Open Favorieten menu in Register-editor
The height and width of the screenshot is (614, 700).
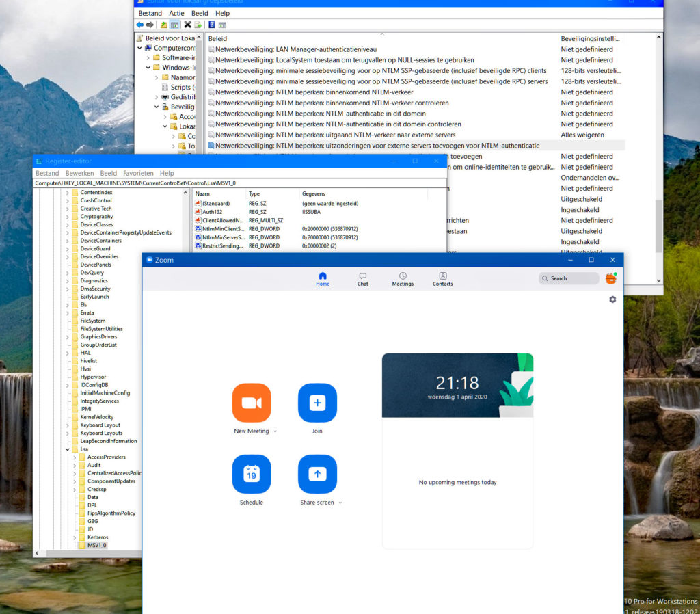pos(138,173)
